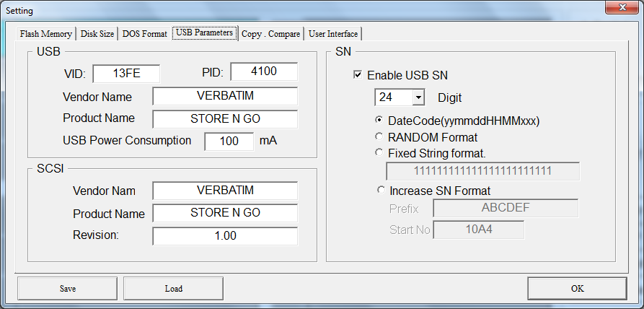Screen dimensions: 644x309
Task: Select the DOS Format tab
Action: click(144, 34)
